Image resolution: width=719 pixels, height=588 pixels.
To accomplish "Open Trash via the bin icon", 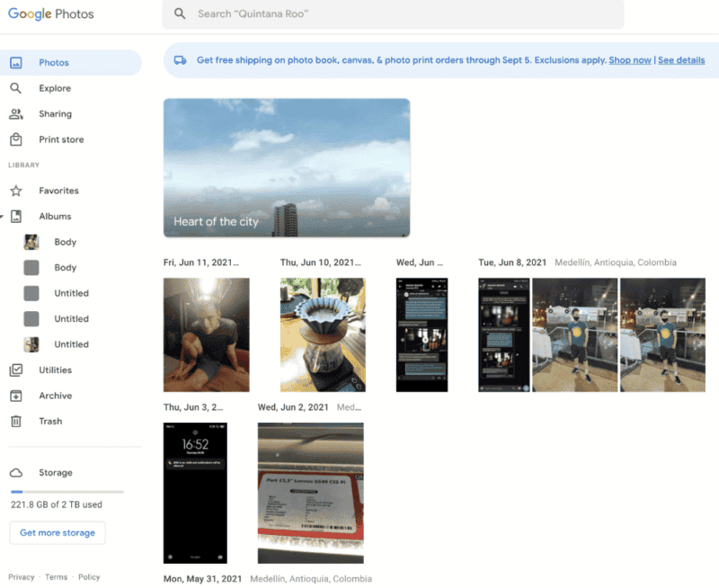I will [x=18, y=421].
